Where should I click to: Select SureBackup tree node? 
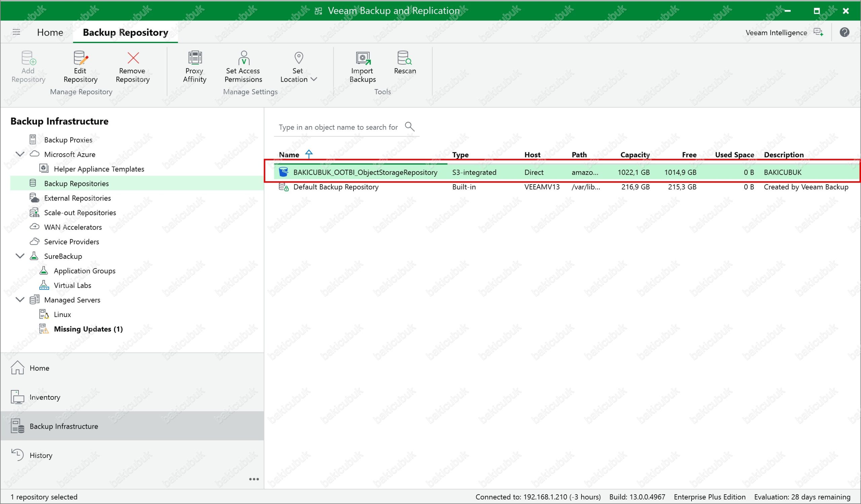[x=63, y=256]
